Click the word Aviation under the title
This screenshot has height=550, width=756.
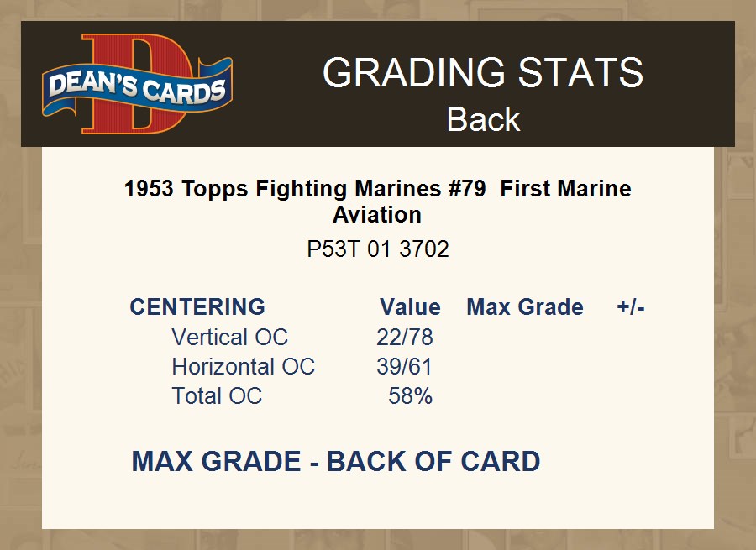[x=377, y=215]
